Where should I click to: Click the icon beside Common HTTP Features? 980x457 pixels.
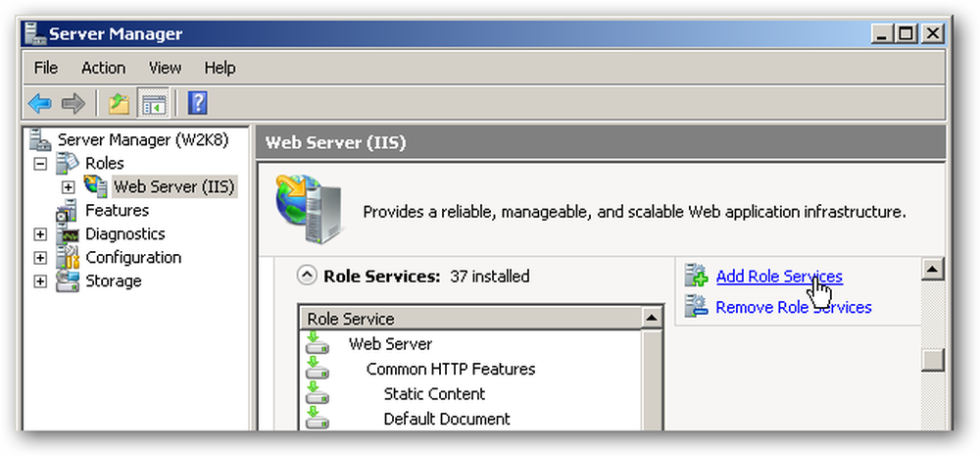click(318, 368)
